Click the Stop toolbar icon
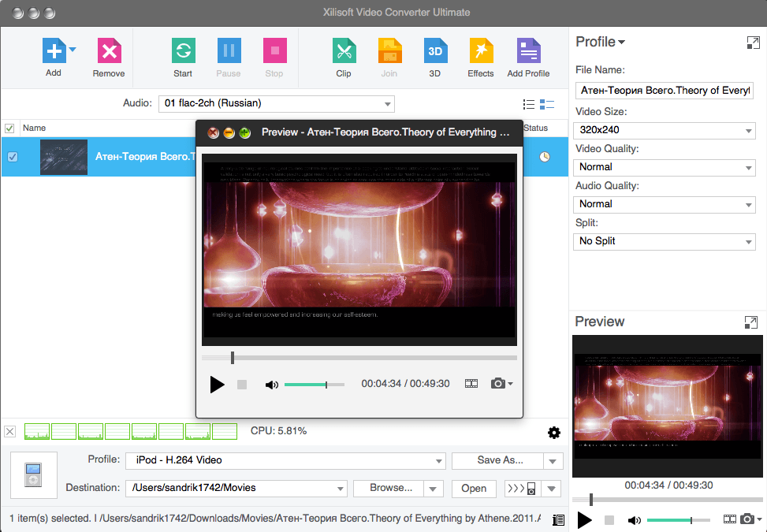The width and height of the screenshot is (767, 532). pyautogui.click(x=275, y=50)
